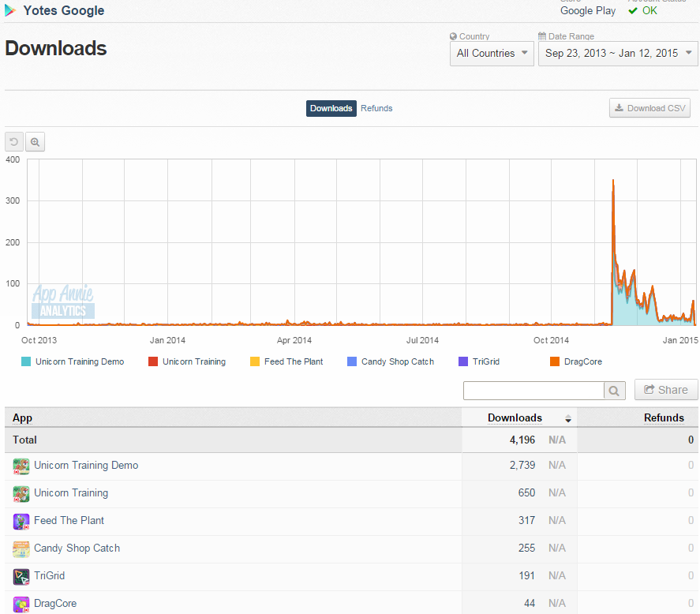Open Candy Shop Catch link in table

[77, 548]
